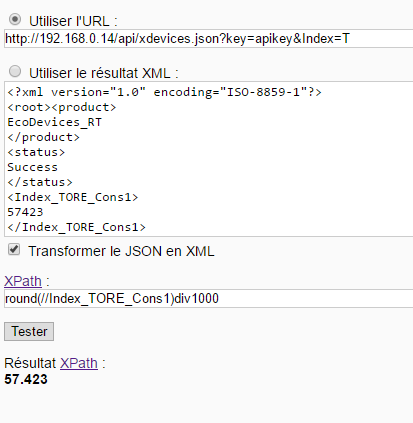
Task: Select the "Utiliser l'URL" radio button
Action: coord(15,19)
